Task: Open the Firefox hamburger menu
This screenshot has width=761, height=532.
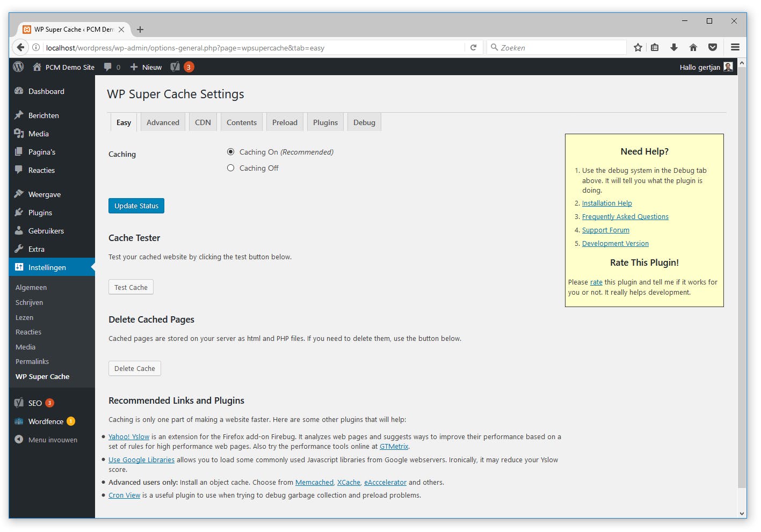Action: tap(735, 48)
